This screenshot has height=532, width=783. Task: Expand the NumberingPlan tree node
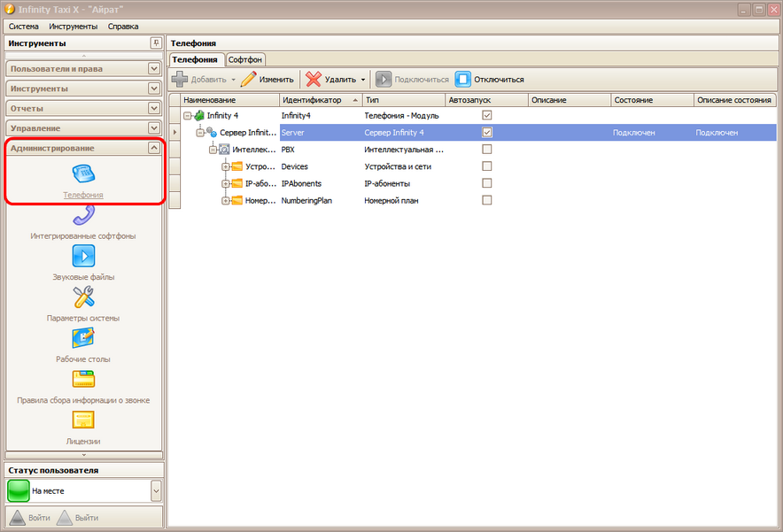click(x=225, y=201)
